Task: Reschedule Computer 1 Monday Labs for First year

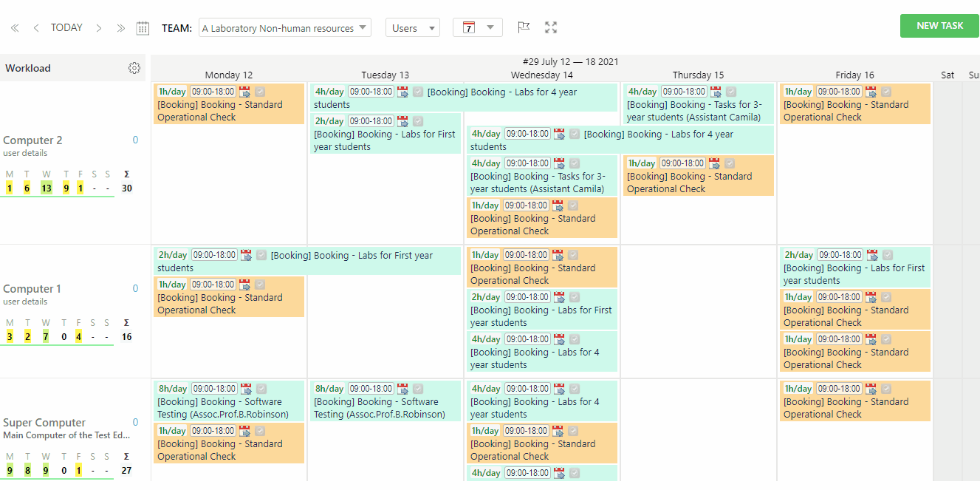Action: point(247,255)
